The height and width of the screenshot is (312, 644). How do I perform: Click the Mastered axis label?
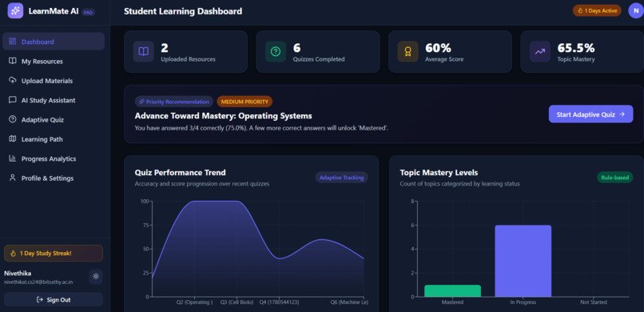[x=452, y=302]
